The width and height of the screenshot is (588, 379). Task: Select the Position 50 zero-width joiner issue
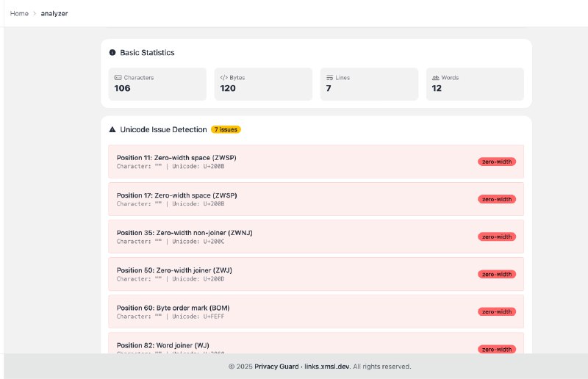coord(294,274)
